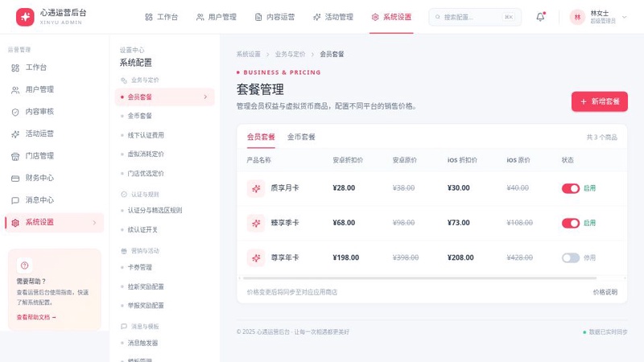
Task: Click the 共 3 个商品 count text
Action: [601, 137]
